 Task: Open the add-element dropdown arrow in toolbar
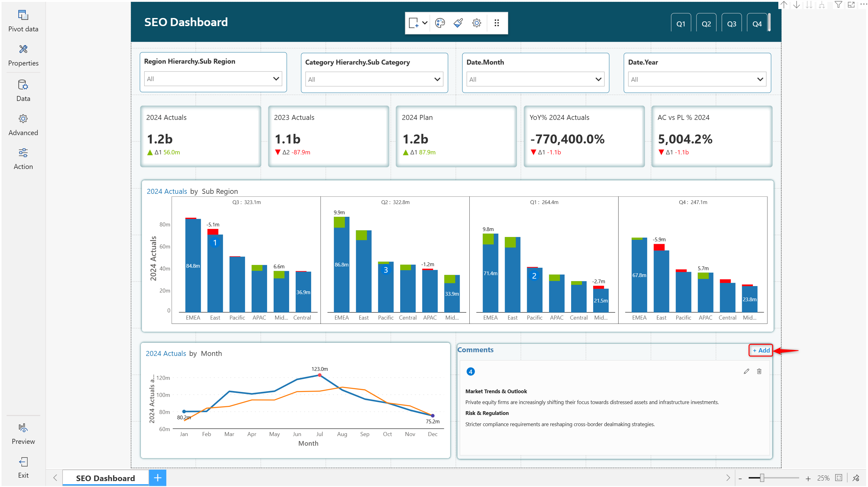(425, 23)
